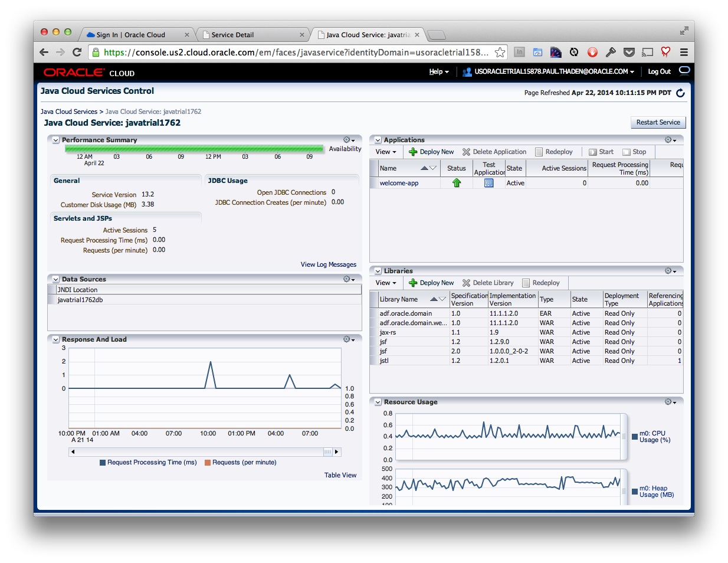Image resolution: width=728 pixels, height=563 pixels.
Task: Collapse the Libraries panel
Action: (378, 271)
